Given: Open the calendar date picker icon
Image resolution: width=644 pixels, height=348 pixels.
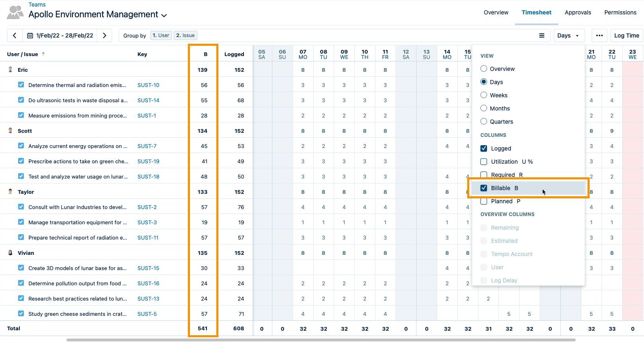Looking at the screenshot, I should tap(30, 35).
